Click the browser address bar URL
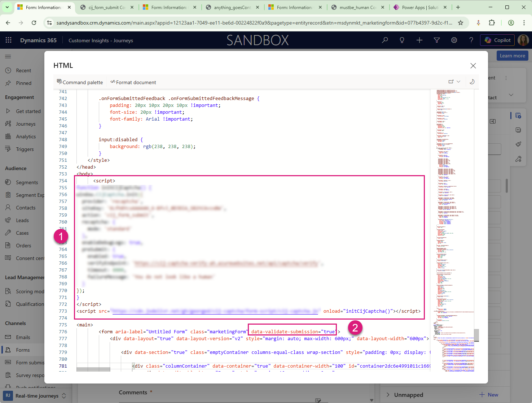 coord(254,23)
